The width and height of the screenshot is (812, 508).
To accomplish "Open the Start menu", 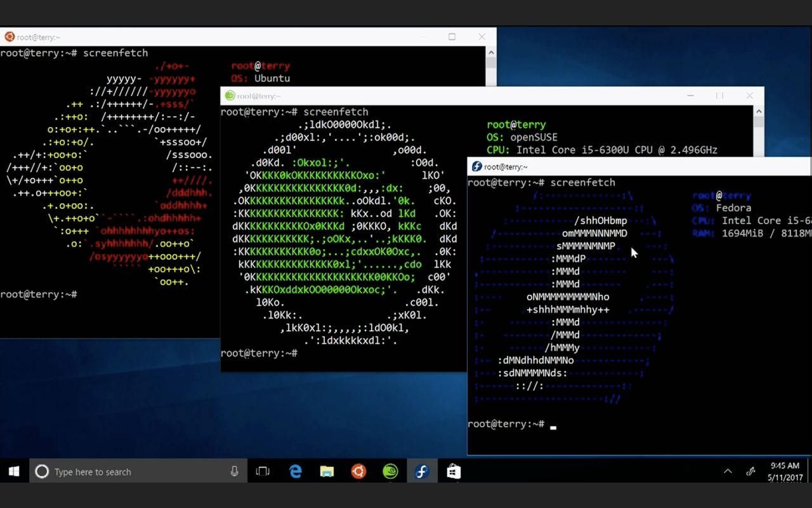I will [x=13, y=471].
